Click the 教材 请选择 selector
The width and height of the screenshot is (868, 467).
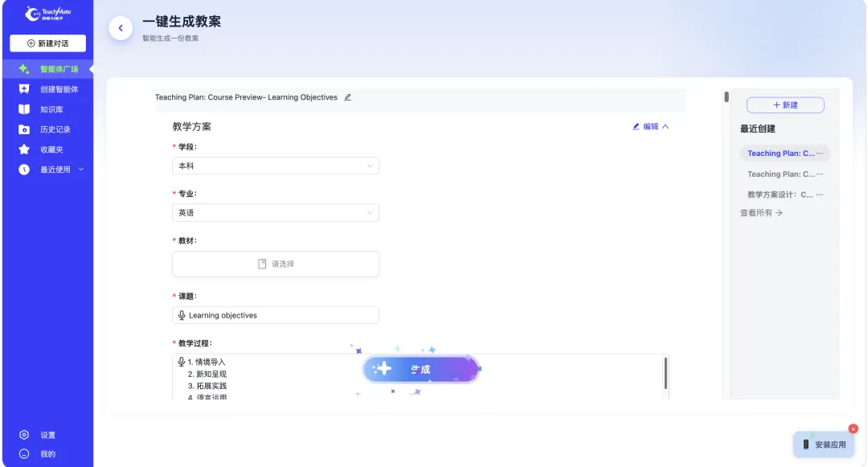click(x=276, y=264)
